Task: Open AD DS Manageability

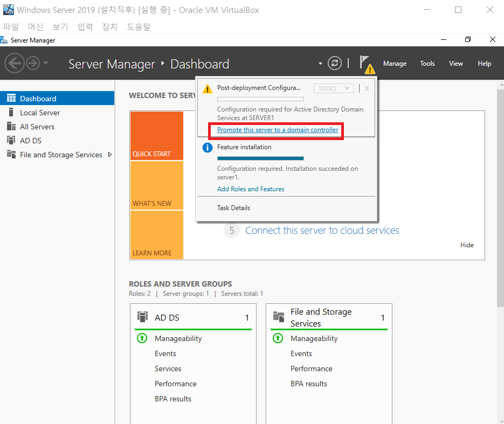Action: 178,338
